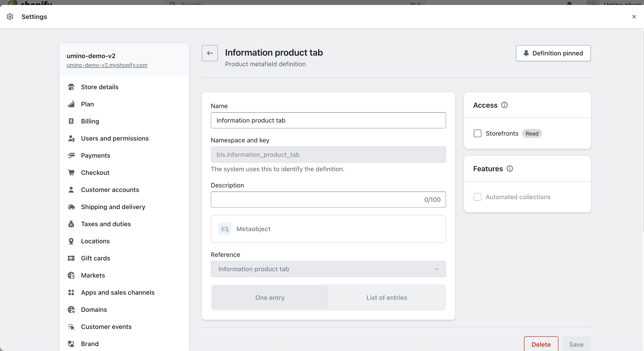The image size is (644, 351).
Task: Select the One entry option
Action: [x=270, y=297]
